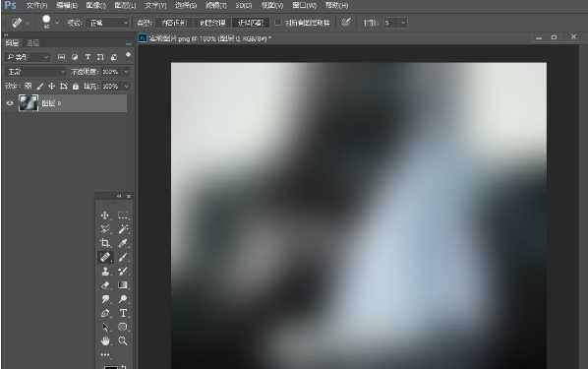588x369 pixels.
Task: Select the Crop tool
Action: tap(105, 243)
